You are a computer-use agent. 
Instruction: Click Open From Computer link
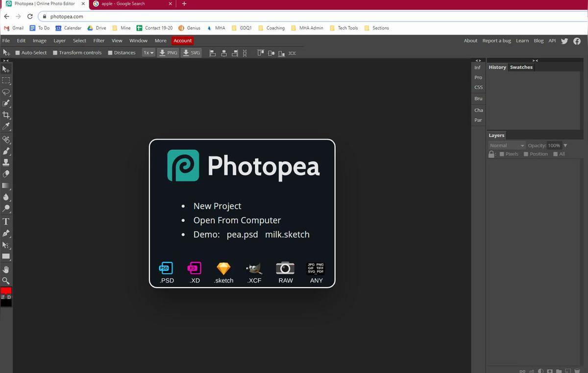237,220
